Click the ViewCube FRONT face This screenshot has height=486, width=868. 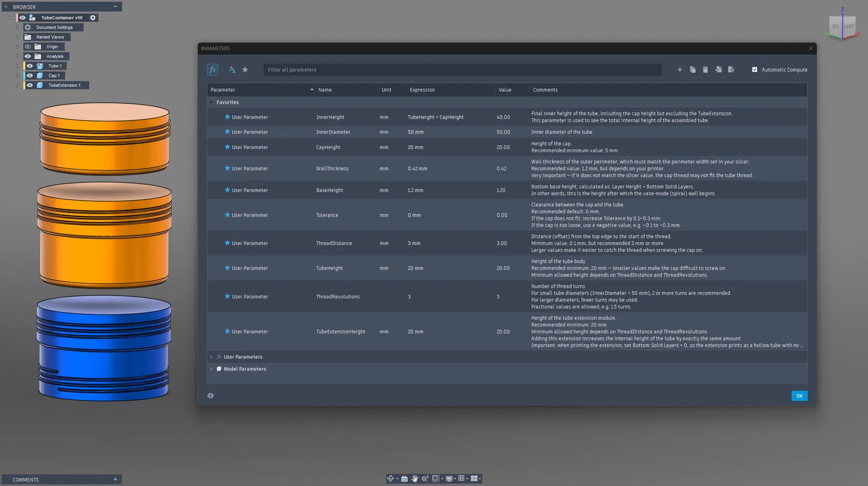coord(849,27)
